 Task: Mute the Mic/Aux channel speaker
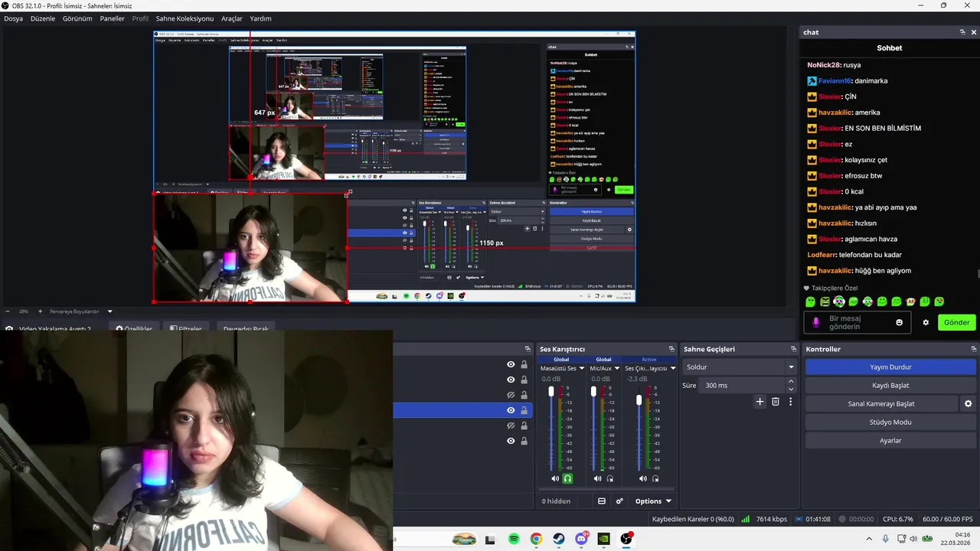pyautogui.click(x=598, y=478)
